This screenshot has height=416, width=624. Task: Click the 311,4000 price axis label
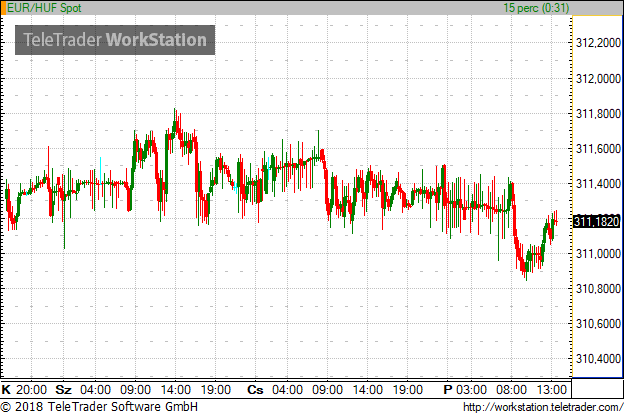pos(598,184)
